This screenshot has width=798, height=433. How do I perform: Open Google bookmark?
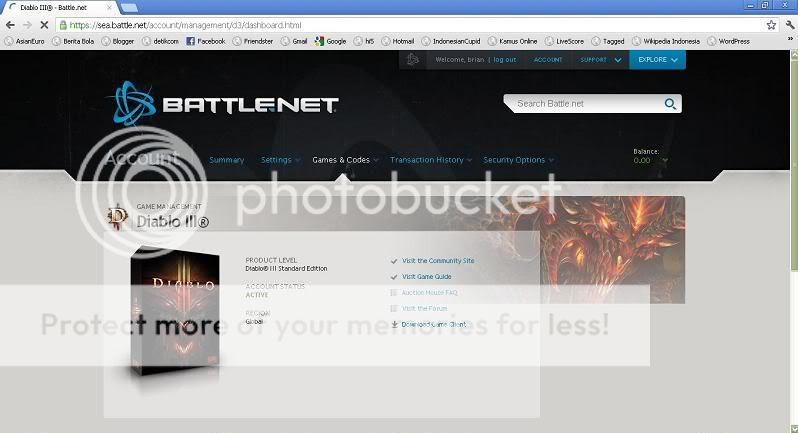tap(330, 41)
